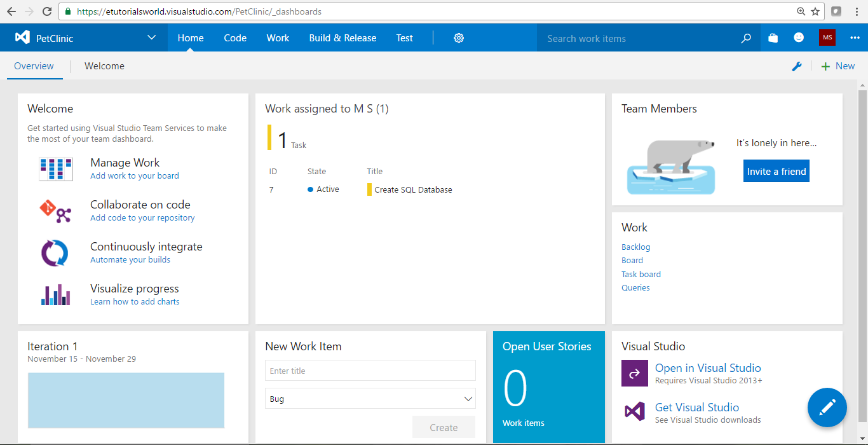868x445 pixels.
Task: Open the Work hub
Action: pos(278,38)
